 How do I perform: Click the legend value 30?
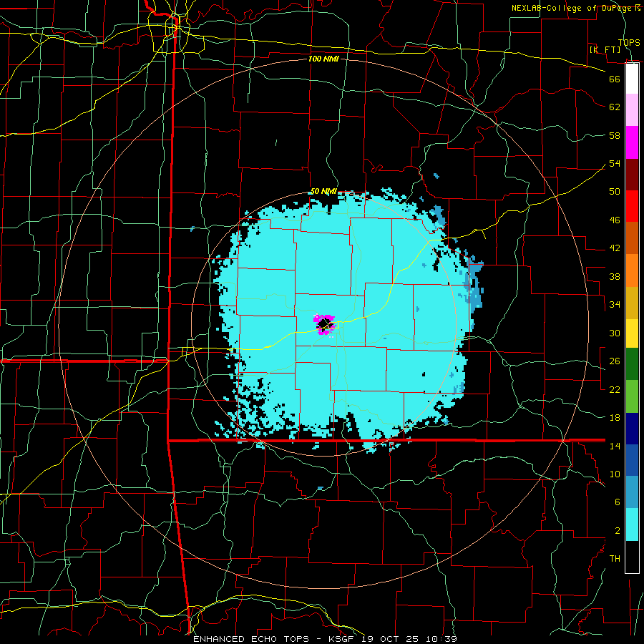point(615,333)
